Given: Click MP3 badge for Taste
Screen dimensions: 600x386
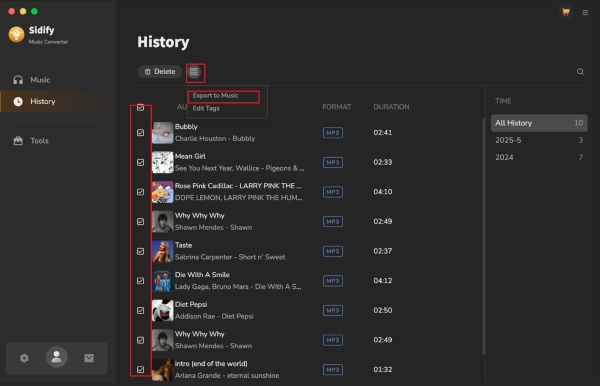Looking at the screenshot, I should [333, 251].
